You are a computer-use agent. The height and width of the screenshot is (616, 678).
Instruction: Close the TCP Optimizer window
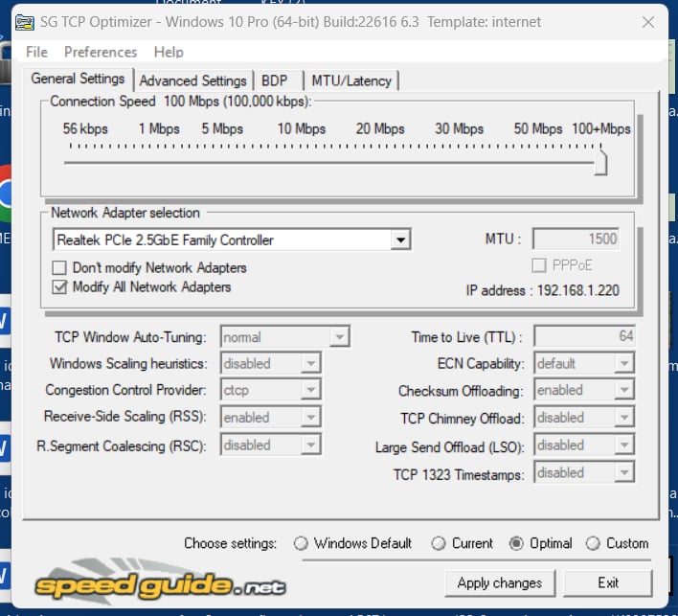(647, 21)
